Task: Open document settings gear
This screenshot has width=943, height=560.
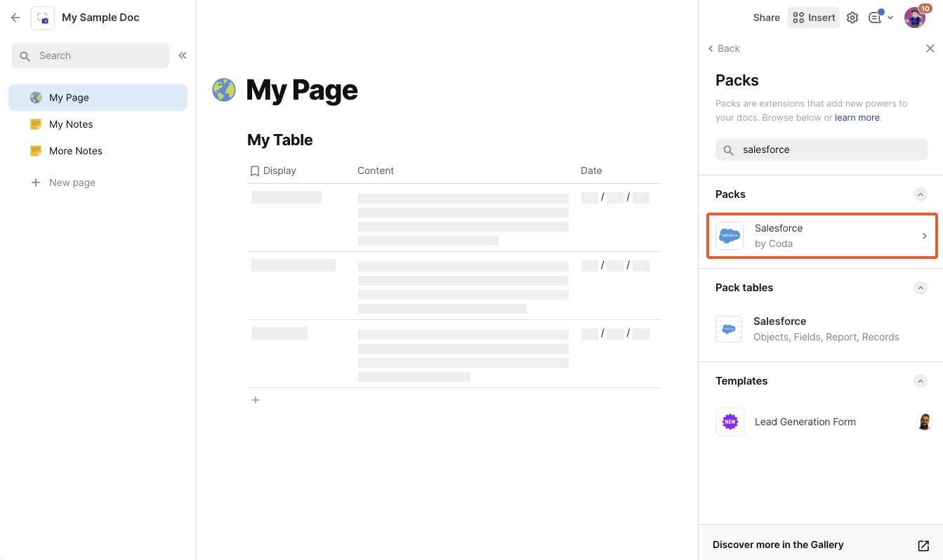Action: pyautogui.click(x=852, y=17)
